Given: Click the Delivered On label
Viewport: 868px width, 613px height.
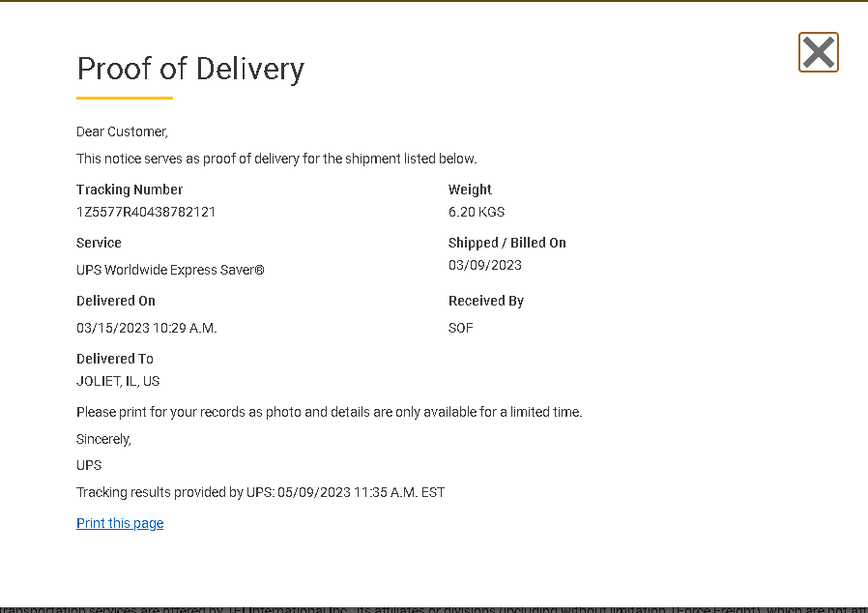Looking at the screenshot, I should [x=116, y=301].
